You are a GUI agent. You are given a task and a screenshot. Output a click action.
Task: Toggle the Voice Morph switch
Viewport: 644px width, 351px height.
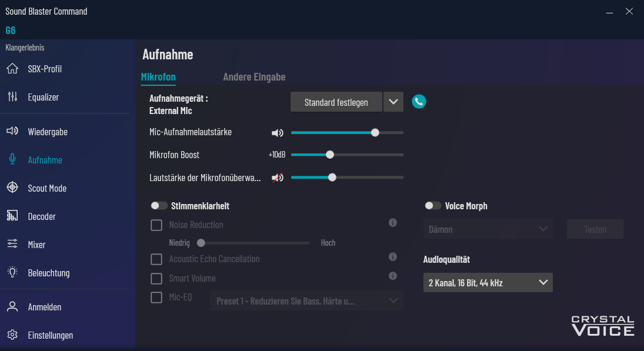(432, 205)
